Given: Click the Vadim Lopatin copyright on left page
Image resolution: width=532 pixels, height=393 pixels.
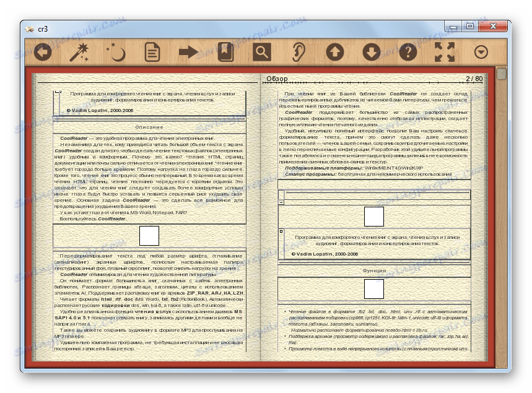Looking at the screenshot, I should 100,110.
